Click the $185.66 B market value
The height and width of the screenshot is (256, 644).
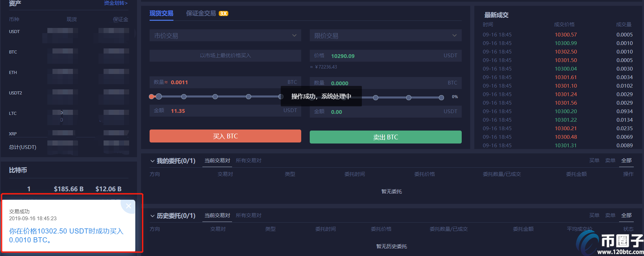tap(68, 189)
